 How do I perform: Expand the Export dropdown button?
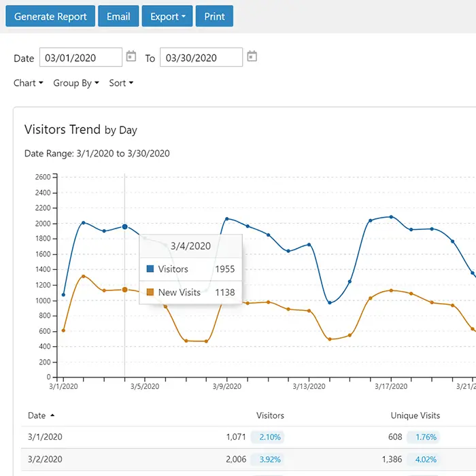[x=167, y=16]
